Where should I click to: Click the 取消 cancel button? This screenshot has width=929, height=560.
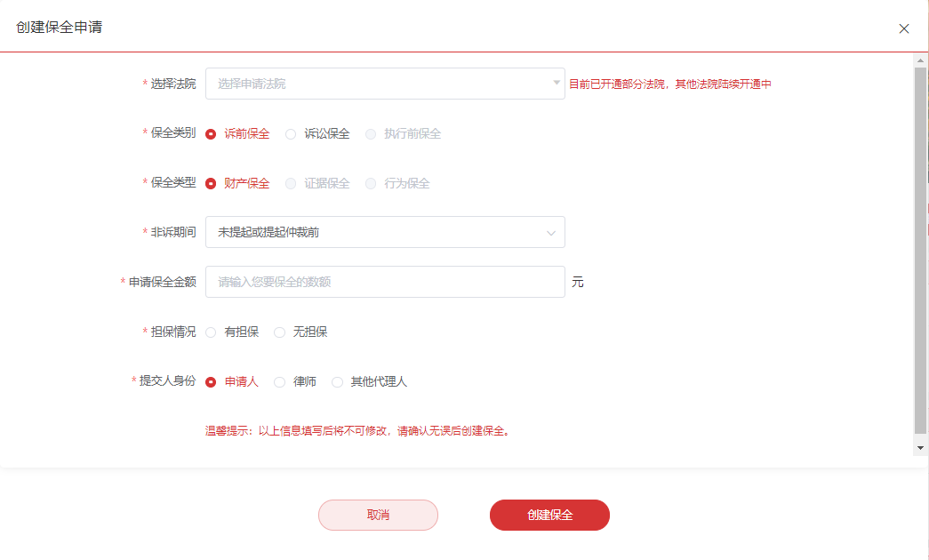tap(378, 515)
